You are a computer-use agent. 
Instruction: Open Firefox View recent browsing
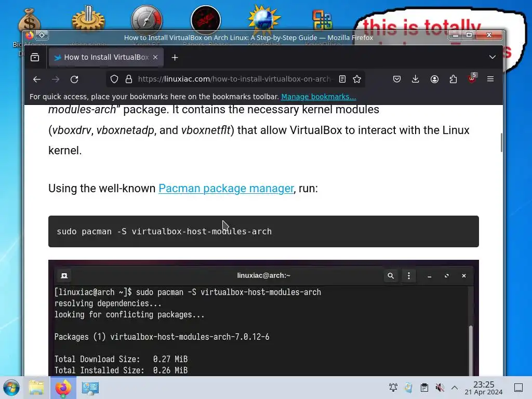coord(35,57)
